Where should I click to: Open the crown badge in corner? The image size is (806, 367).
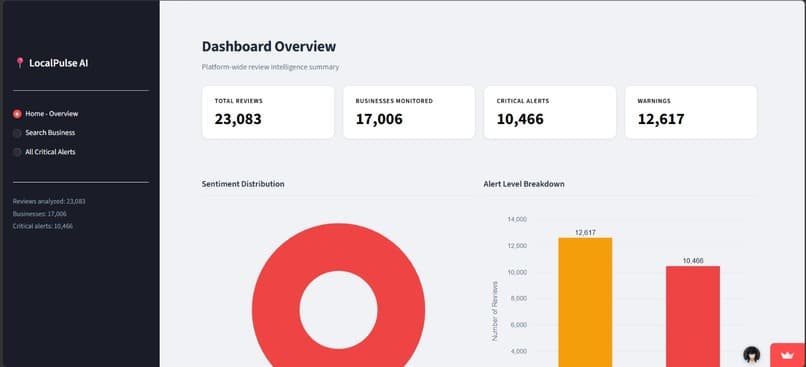(788, 355)
